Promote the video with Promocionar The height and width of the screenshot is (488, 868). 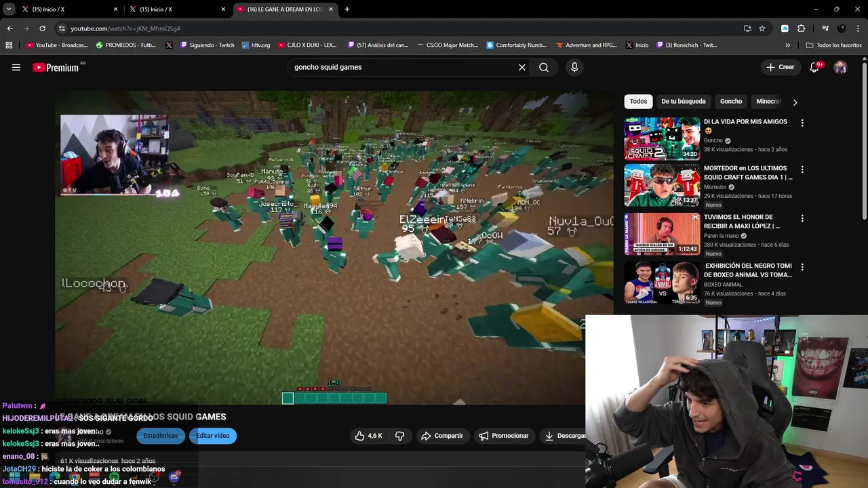coord(504,436)
